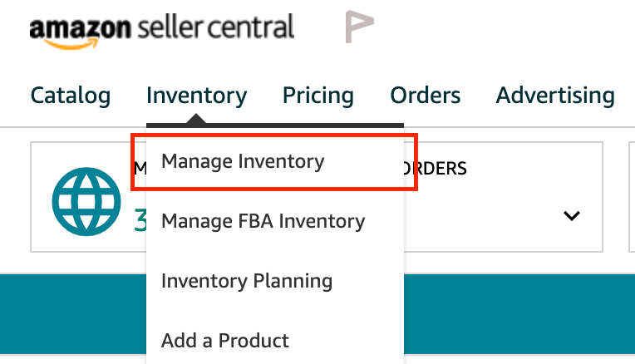This screenshot has height=364, width=635.
Task: Select Add a Product entry
Action: pos(225,340)
